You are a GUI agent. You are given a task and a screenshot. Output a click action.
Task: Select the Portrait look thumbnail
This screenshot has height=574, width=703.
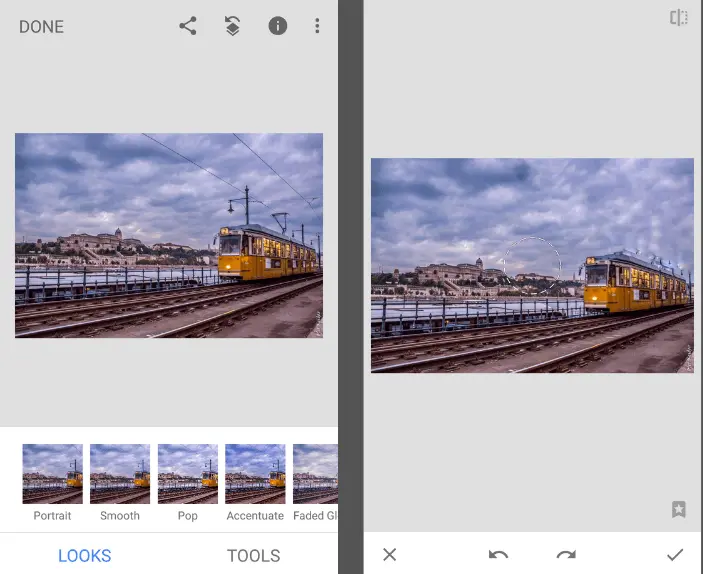tap(52, 474)
